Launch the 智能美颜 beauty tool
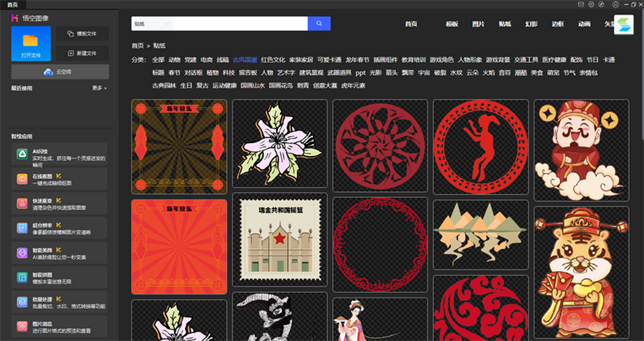The height and width of the screenshot is (341, 644). (x=59, y=253)
